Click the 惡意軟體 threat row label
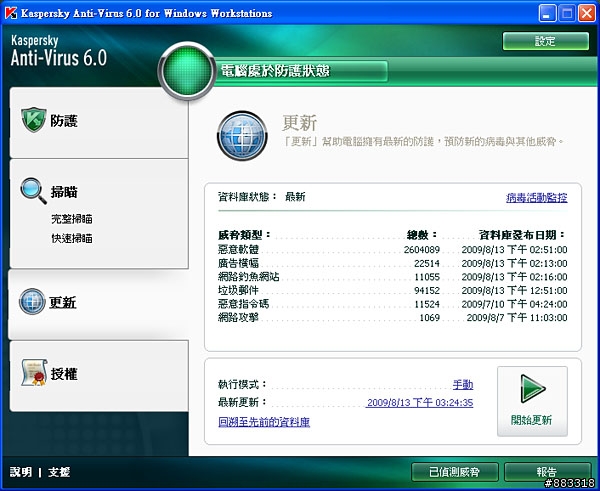The height and width of the screenshot is (491, 600). (238, 250)
